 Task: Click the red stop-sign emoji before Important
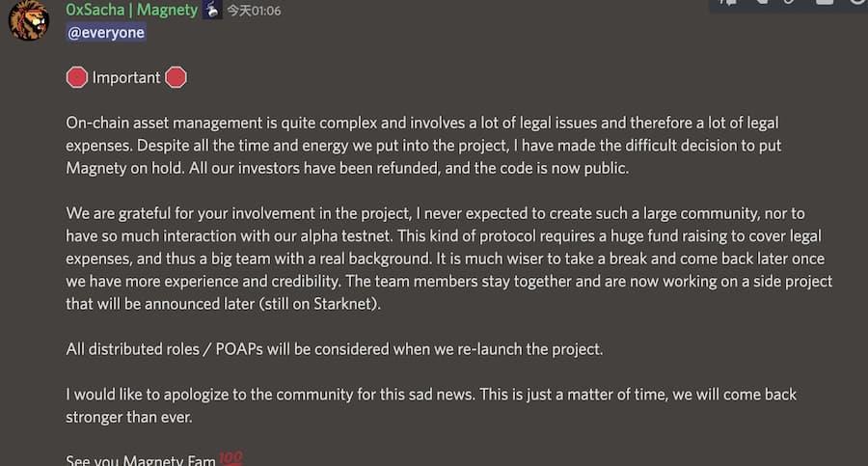pyautogui.click(x=76, y=78)
